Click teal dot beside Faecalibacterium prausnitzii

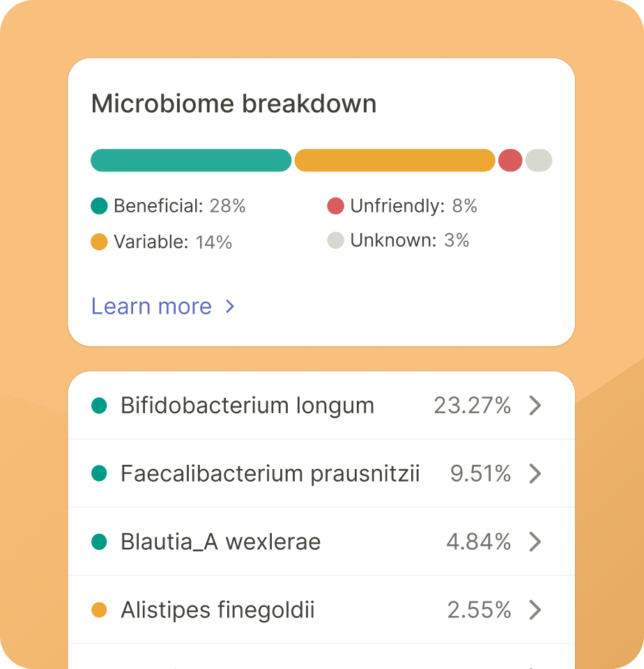click(99, 473)
